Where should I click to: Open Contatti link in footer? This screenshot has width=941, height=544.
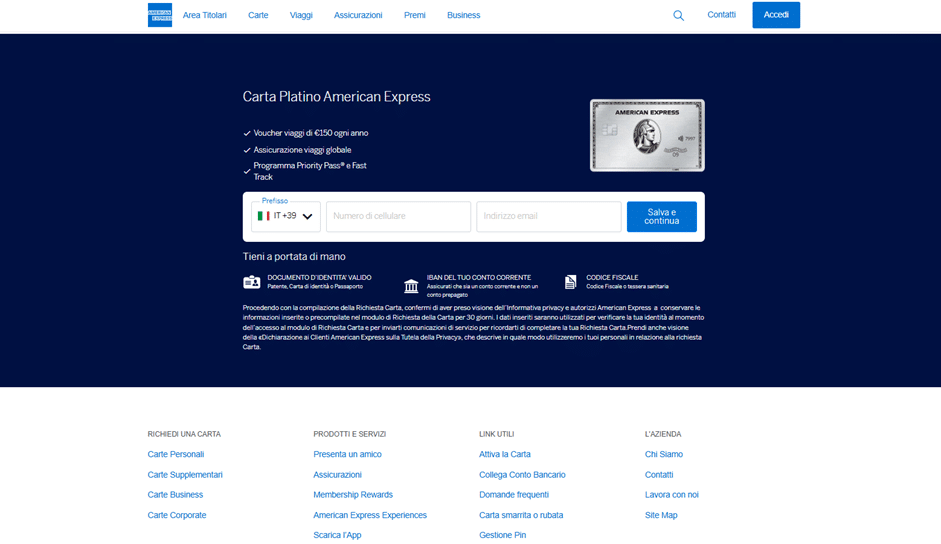[x=659, y=474]
